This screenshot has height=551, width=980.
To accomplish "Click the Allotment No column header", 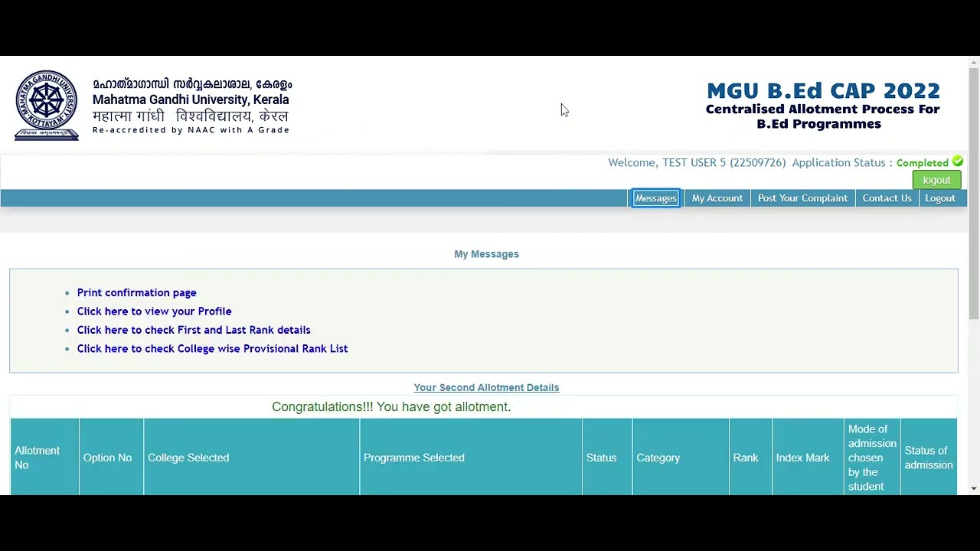I will [x=44, y=458].
